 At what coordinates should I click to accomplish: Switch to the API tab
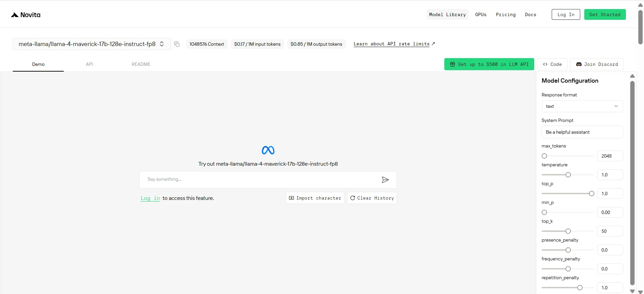pos(89,64)
